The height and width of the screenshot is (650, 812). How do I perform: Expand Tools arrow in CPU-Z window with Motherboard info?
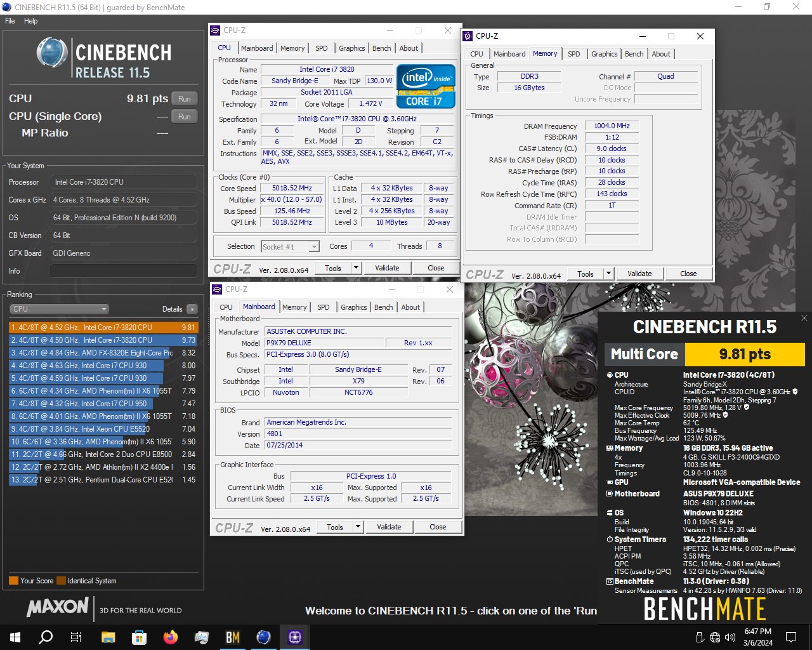coord(358,527)
